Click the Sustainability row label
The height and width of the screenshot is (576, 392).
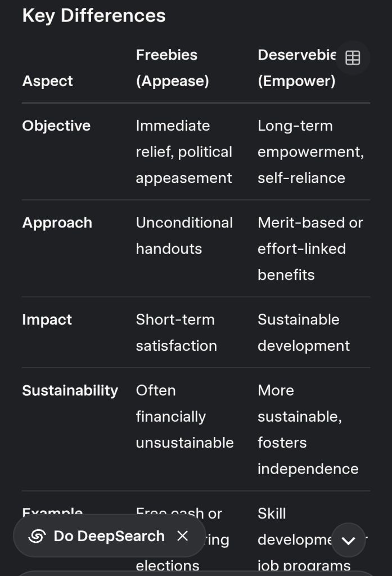pyautogui.click(x=70, y=390)
